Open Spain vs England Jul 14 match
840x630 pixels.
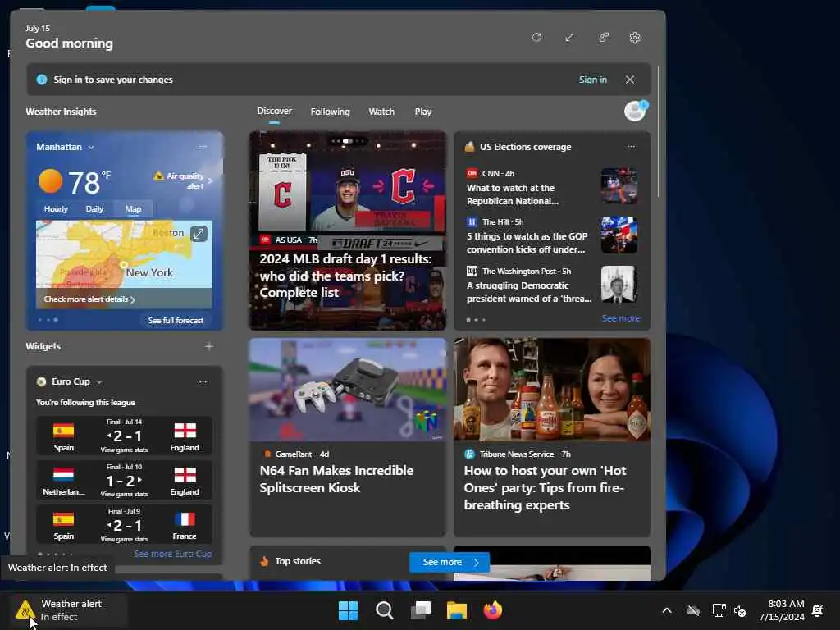click(125, 435)
